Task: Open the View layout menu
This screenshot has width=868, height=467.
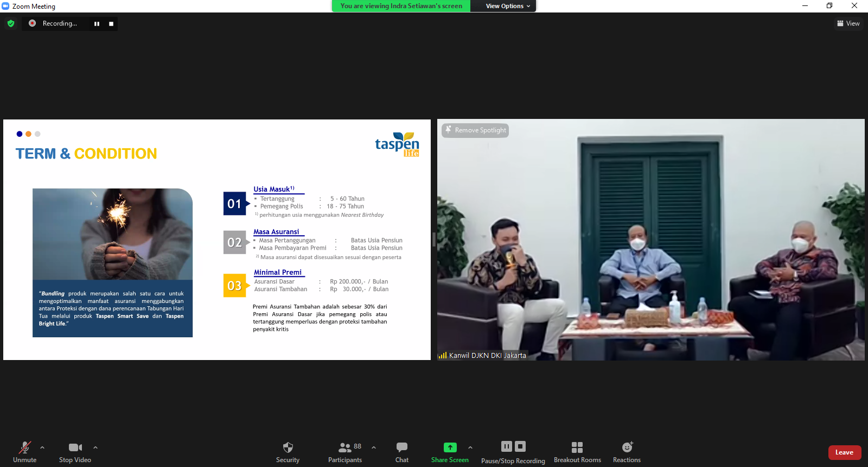Action: 848,23
